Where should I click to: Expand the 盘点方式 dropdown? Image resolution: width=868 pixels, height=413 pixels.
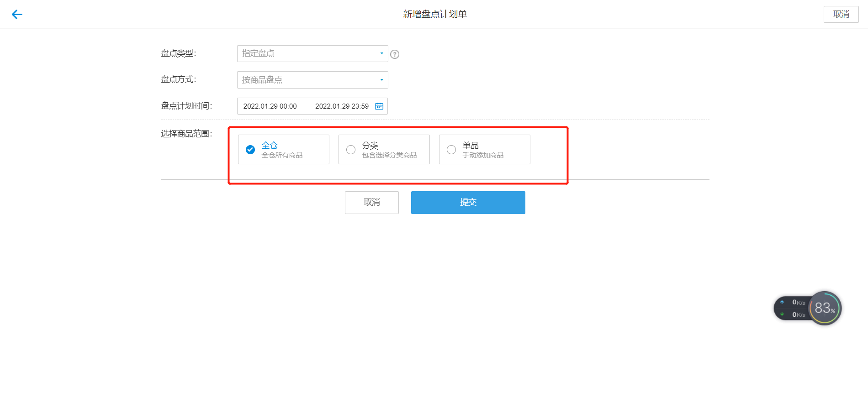click(312, 80)
